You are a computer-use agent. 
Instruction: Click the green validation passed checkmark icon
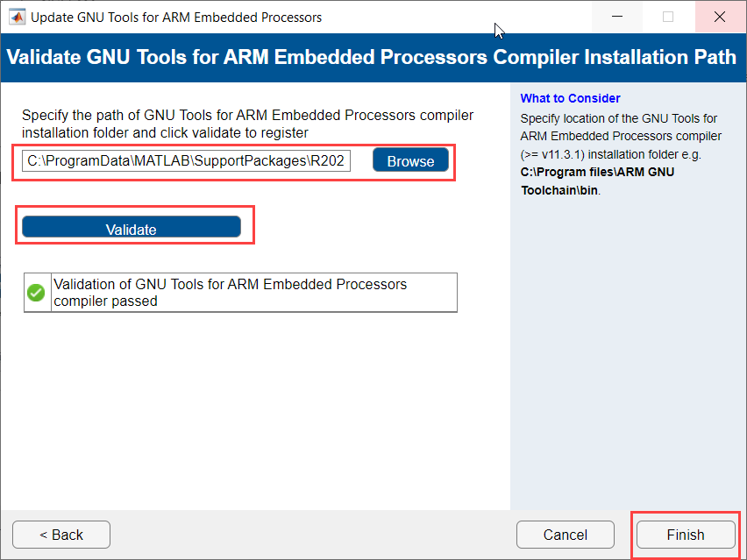coord(37,293)
